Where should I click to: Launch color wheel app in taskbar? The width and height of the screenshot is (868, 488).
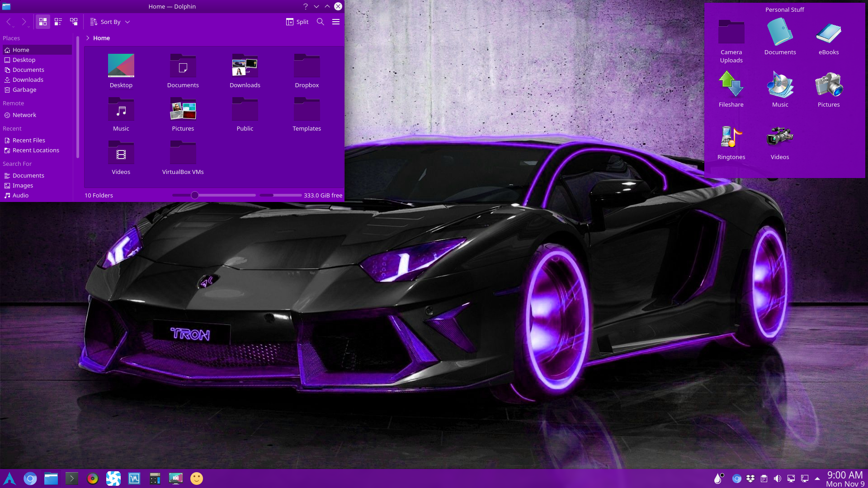(93, 479)
